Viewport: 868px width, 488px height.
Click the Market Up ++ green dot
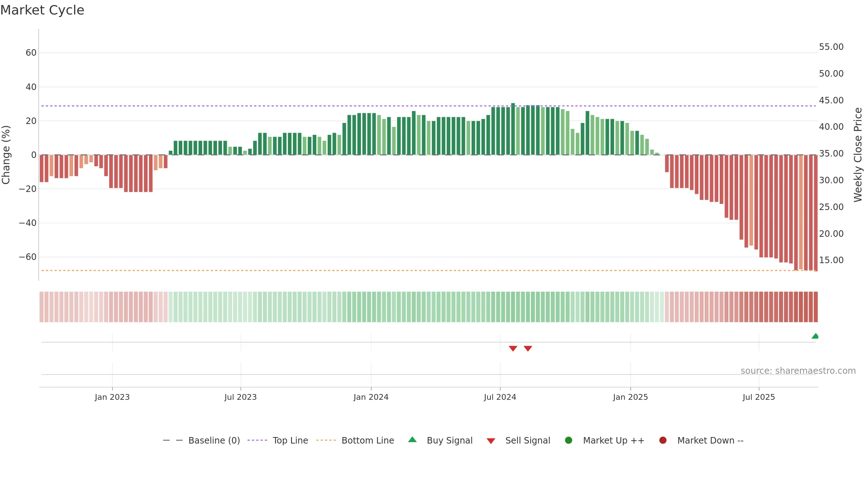tap(569, 440)
